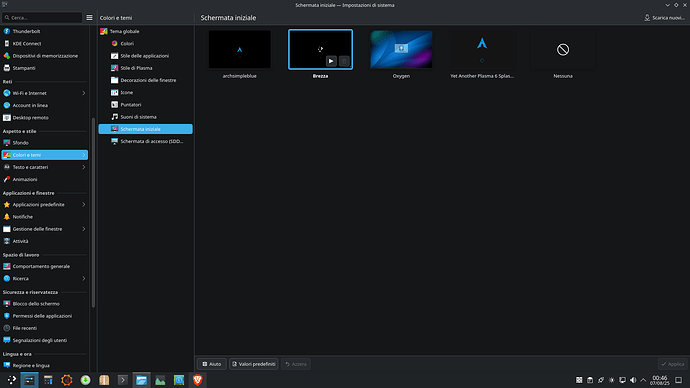Open the clipboard tray icon
Image resolution: width=690 pixels, height=388 pixels.
click(x=590, y=380)
